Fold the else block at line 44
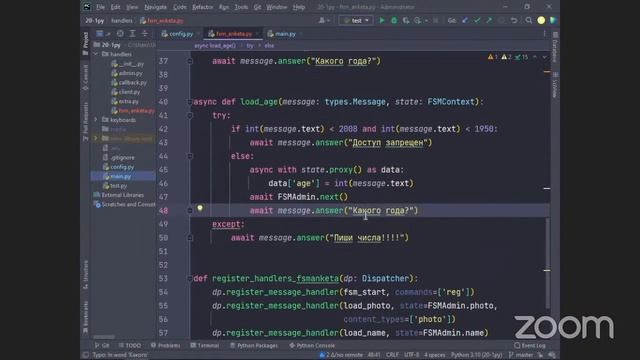 click(x=190, y=156)
